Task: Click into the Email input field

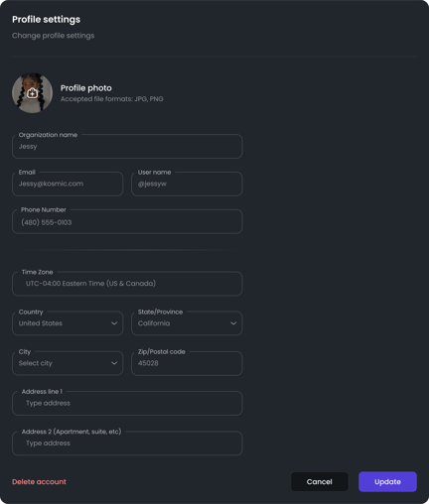Action: pos(68,184)
